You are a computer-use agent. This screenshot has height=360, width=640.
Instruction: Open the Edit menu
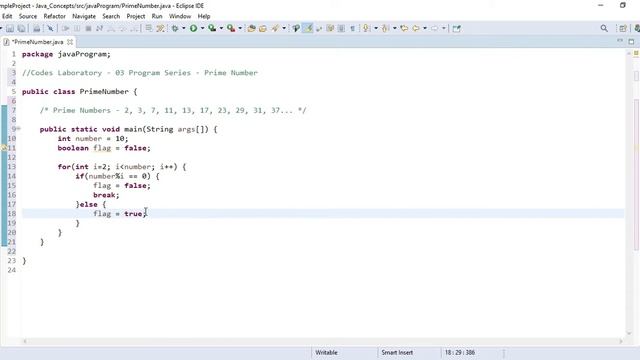click(7, 16)
